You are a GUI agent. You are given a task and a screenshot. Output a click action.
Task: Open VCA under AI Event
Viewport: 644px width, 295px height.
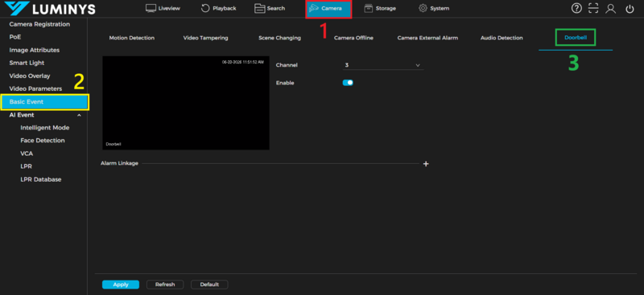point(27,154)
